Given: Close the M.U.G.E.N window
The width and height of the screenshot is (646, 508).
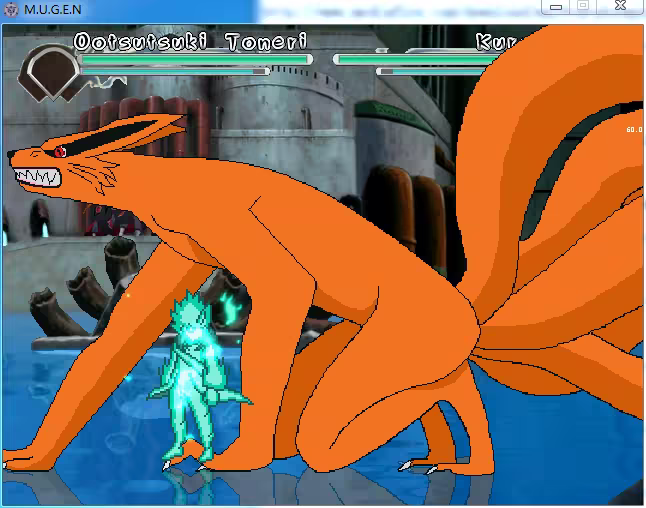Looking at the screenshot, I should tap(620, 6).
